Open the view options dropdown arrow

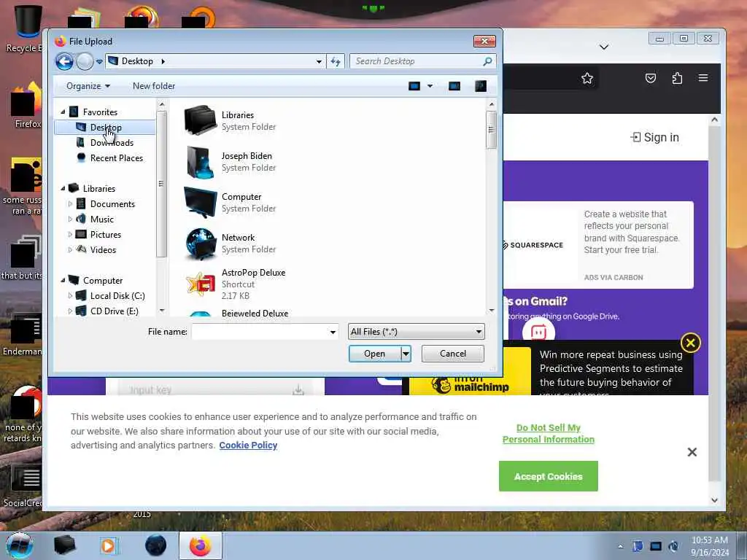[430, 86]
